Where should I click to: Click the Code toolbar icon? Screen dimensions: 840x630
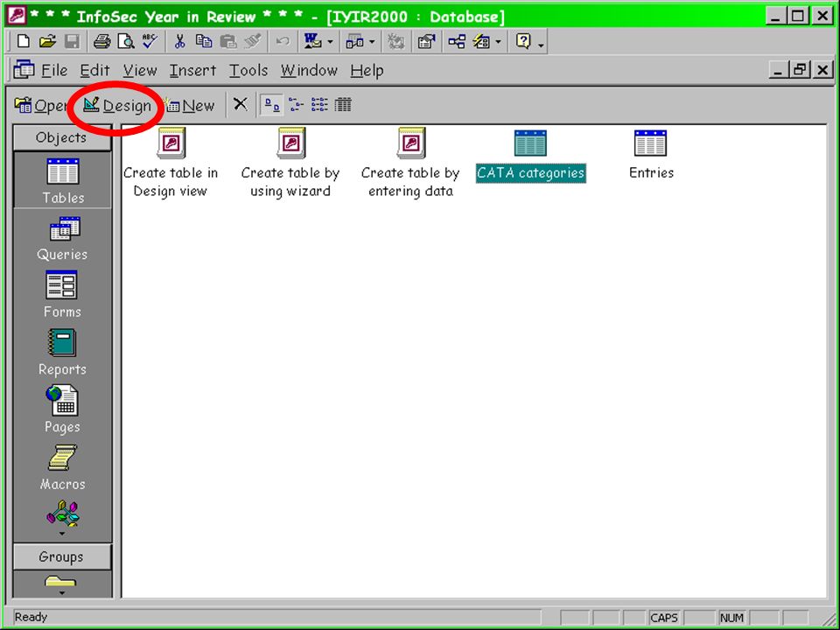pos(395,41)
